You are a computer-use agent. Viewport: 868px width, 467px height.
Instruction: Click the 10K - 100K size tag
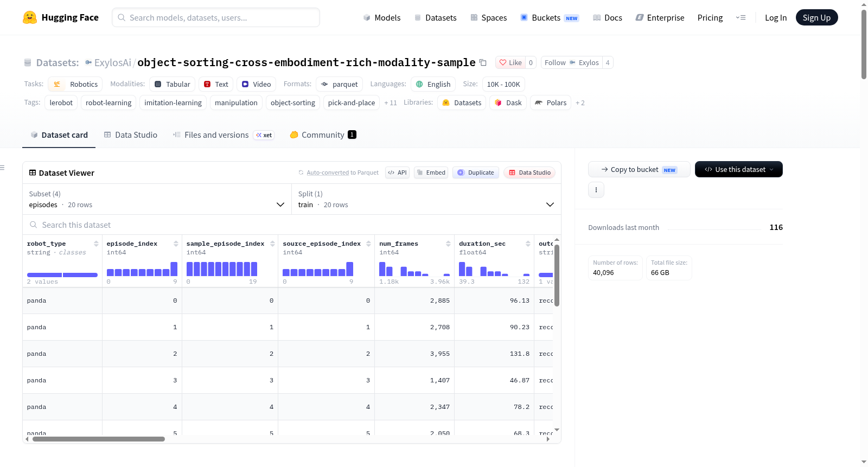click(503, 84)
